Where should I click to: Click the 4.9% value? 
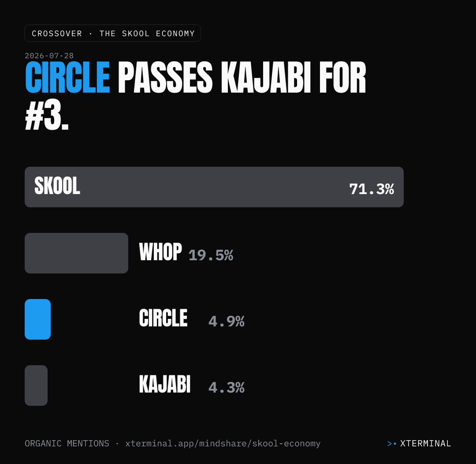coord(227,322)
